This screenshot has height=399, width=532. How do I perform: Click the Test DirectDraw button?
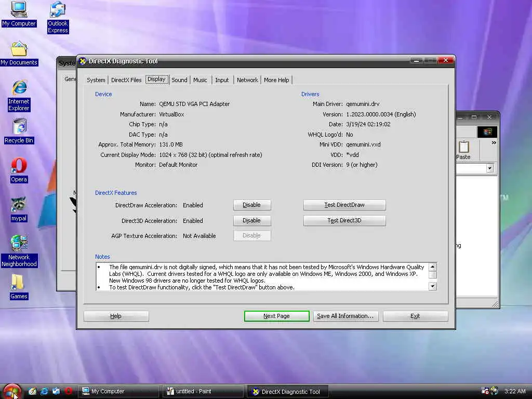click(344, 205)
